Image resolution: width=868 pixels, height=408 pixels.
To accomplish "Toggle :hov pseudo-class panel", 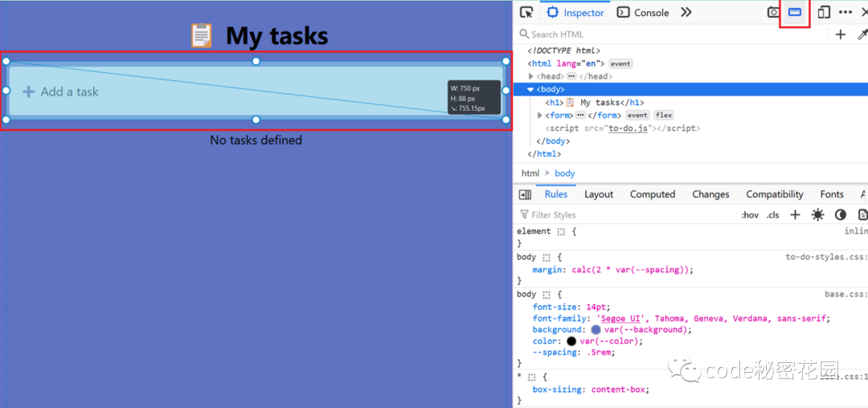I will [750, 215].
